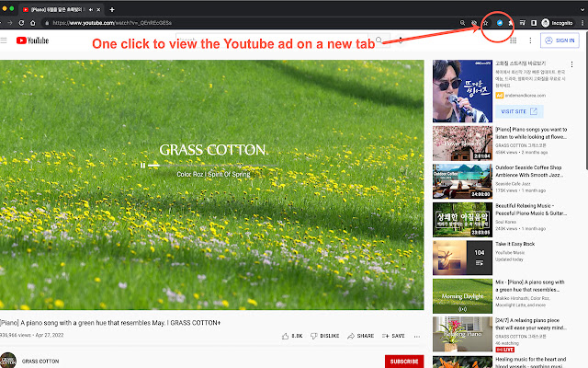Open 'Healing music for the heart' title
This screenshot has height=368, width=588.
point(531,362)
